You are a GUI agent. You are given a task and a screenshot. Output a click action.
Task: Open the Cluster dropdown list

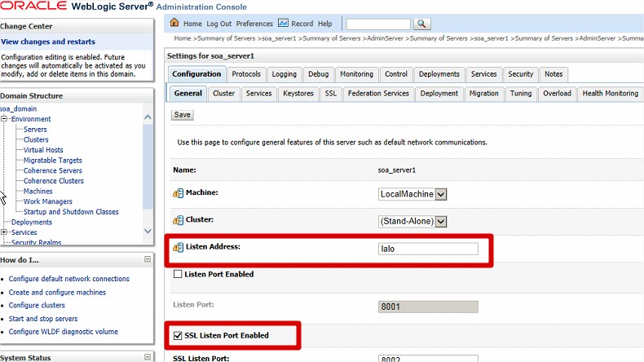point(441,221)
